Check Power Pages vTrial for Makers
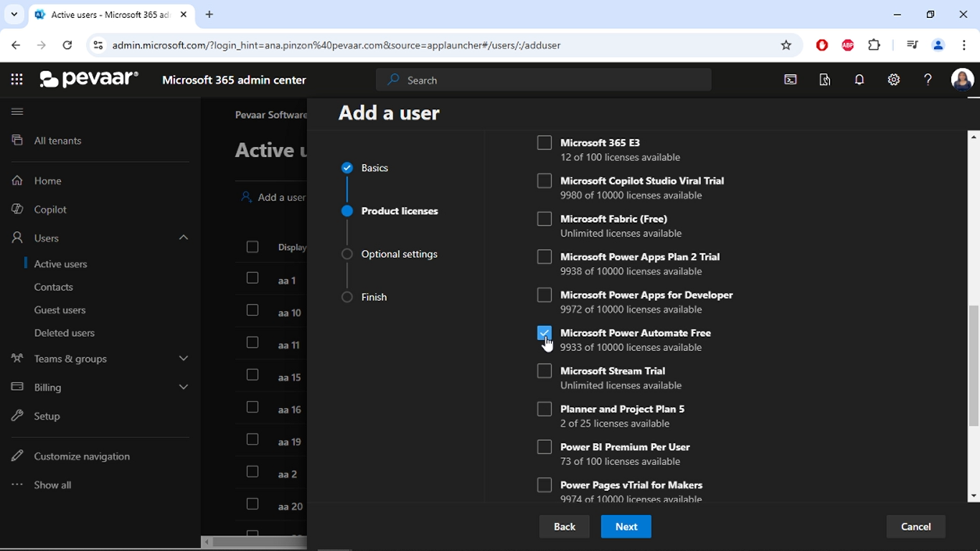This screenshot has height=551, width=980. click(x=545, y=485)
